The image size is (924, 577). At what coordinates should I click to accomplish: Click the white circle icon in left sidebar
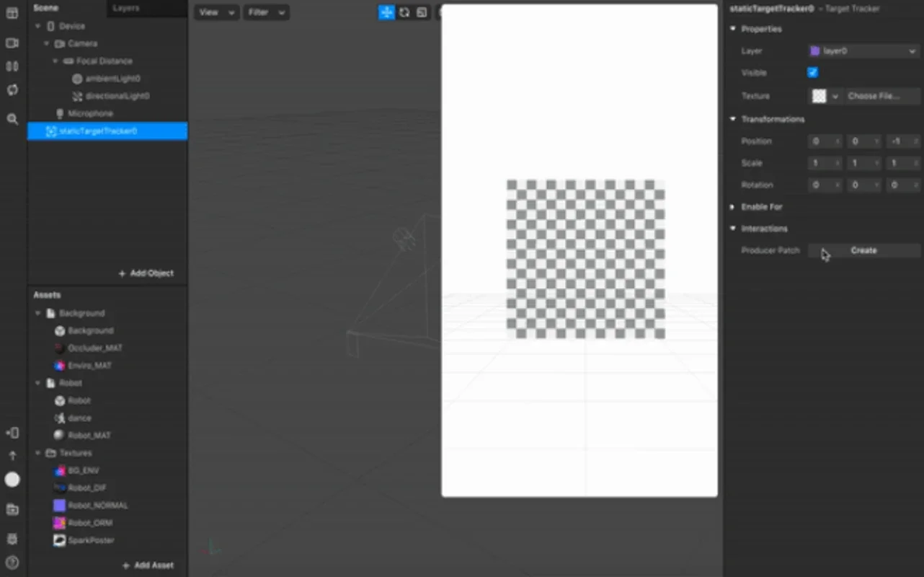click(x=12, y=480)
